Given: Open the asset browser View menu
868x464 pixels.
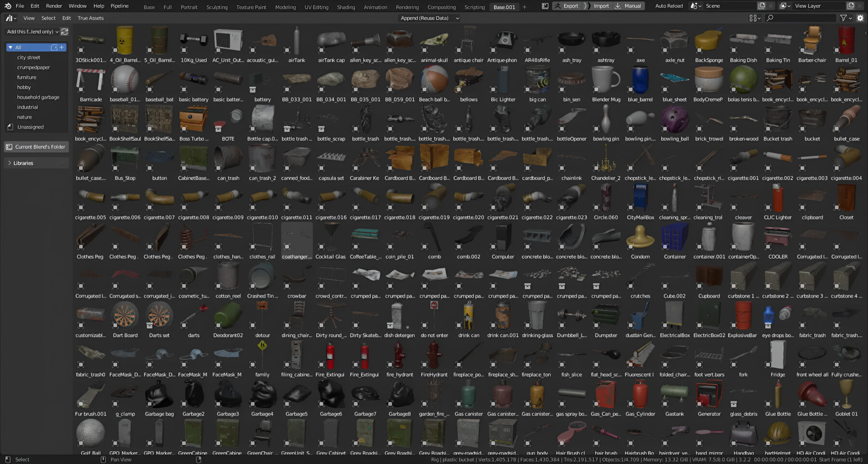Looking at the screenshot, I should click(29, 18).
